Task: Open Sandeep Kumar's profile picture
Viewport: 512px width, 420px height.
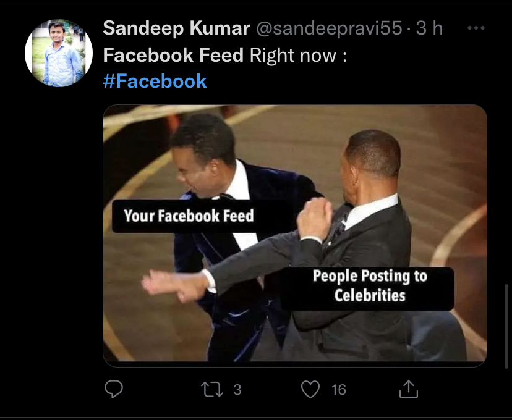Action: (x=58, y=52)
